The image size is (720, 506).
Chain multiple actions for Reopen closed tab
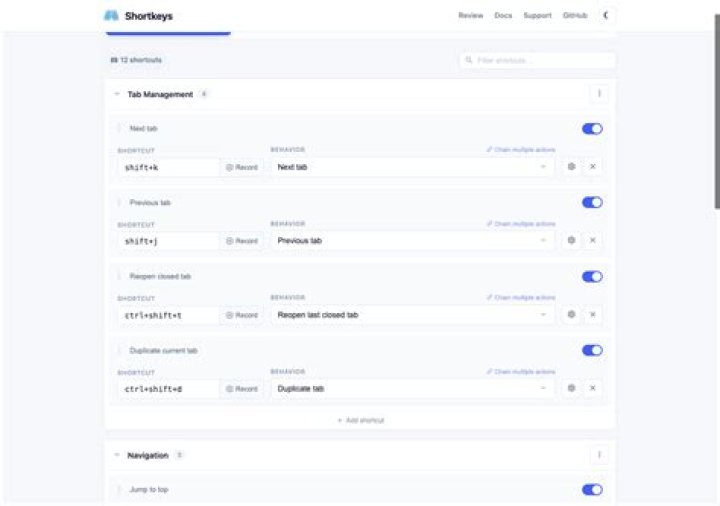(x=521, y=298)
